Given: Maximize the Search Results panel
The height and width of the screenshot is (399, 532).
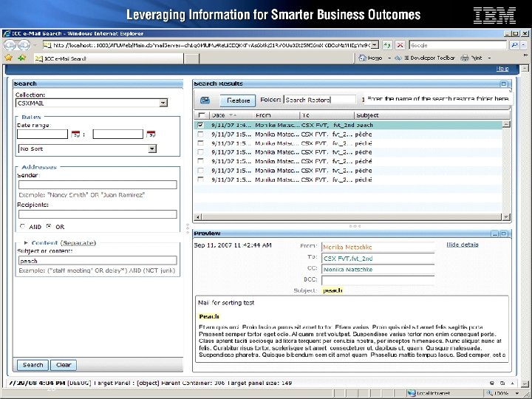Looking at the screenshot, I should tap(504, 83).
